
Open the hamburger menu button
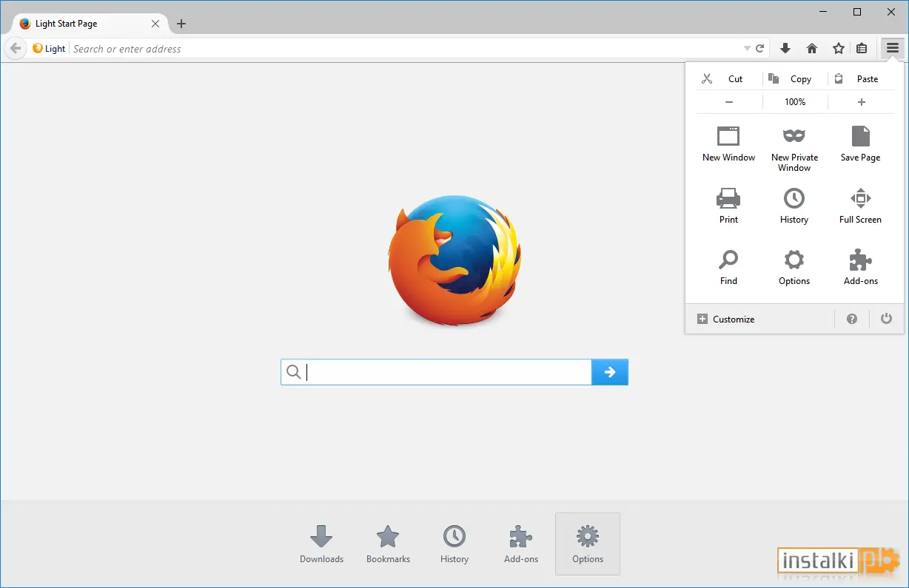(x=892, y=48)
